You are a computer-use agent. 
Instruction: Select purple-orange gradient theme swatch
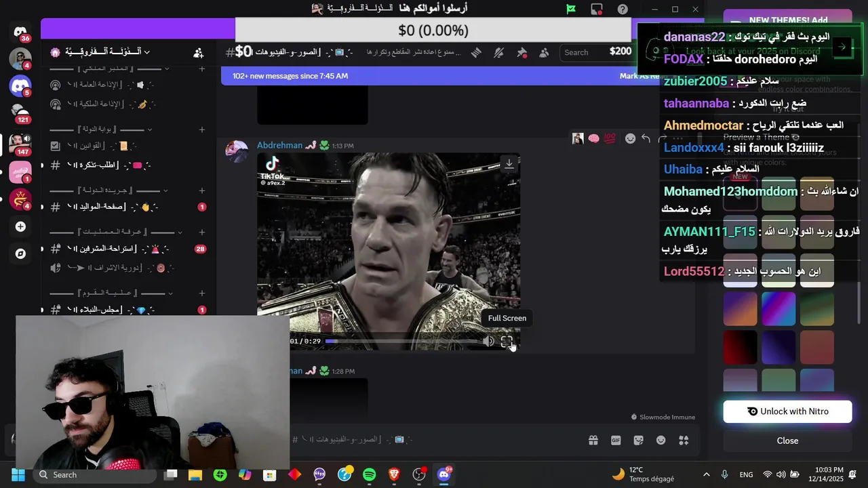pos(740,310)
